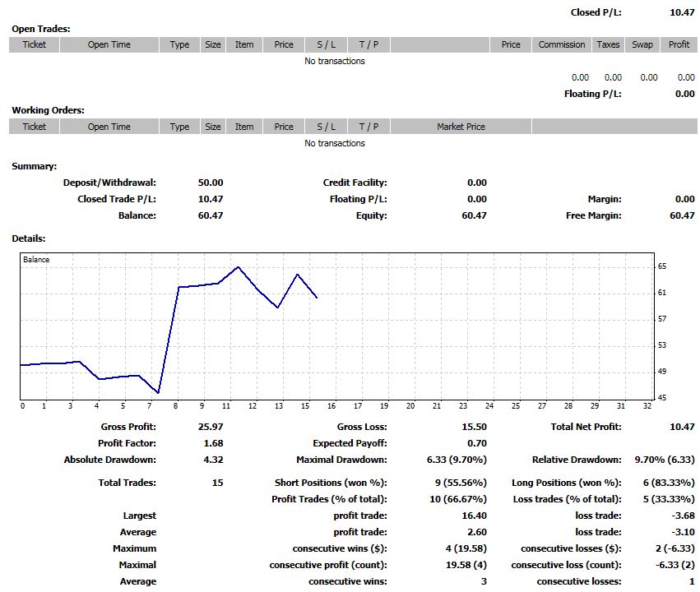
Task: Select the Total Trades count 15
Action: 217,483
